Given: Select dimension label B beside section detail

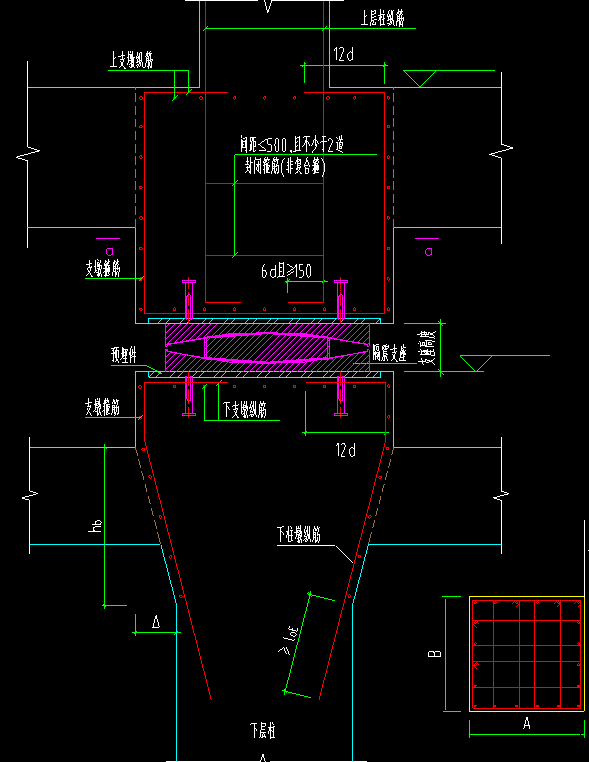Looking at the screenshot, I should pyautogui.click(x=435, y=654).
